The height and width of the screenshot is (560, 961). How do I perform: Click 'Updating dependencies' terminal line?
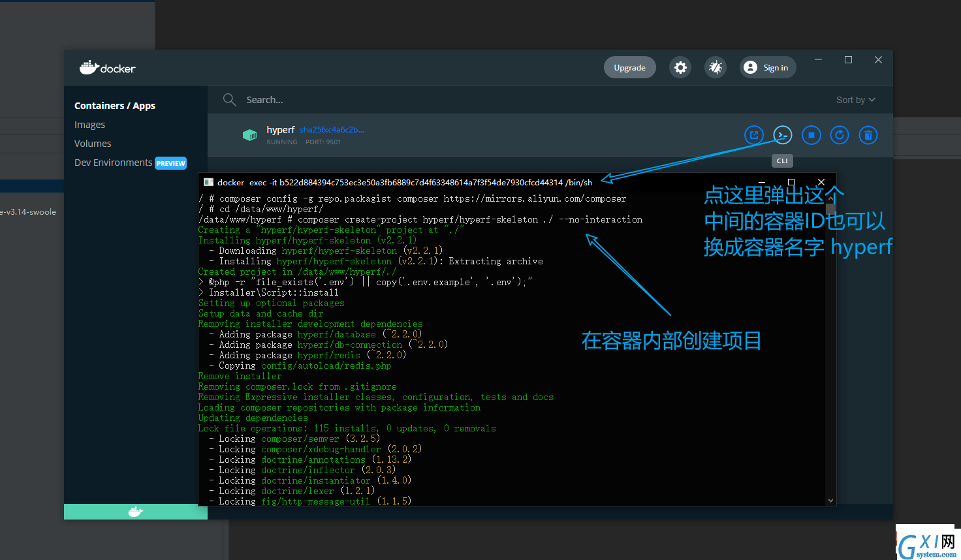pyautogui.click(x=253, y=418)
